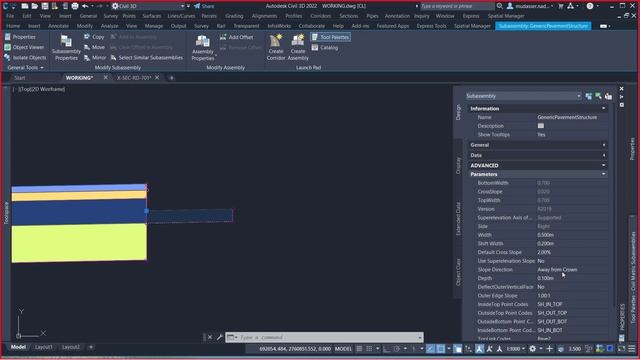The width and height of the screenshot is (640, 360).
Task: Open the Catalog from Launch Pad
Action: (x=325, y=48)
